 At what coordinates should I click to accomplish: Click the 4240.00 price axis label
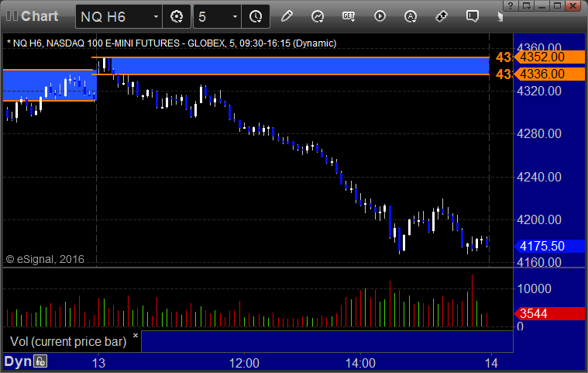point(539,177)
